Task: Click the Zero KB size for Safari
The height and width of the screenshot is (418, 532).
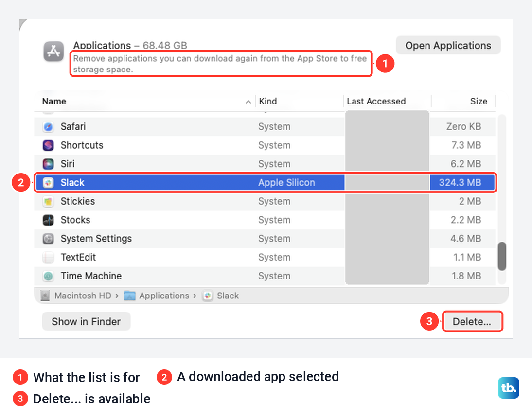Action: [x=464, y=127]
